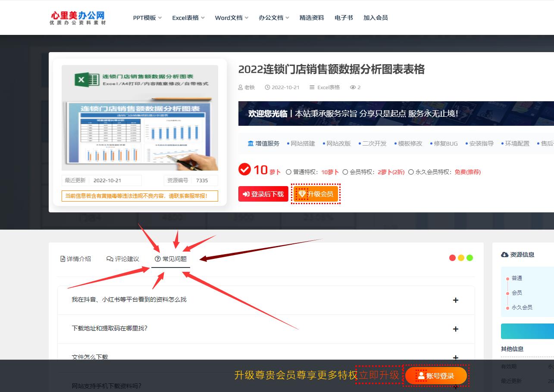Switch to the 详情介绍 tab
The height and width of the screenshot is (392, 554).
76,259
